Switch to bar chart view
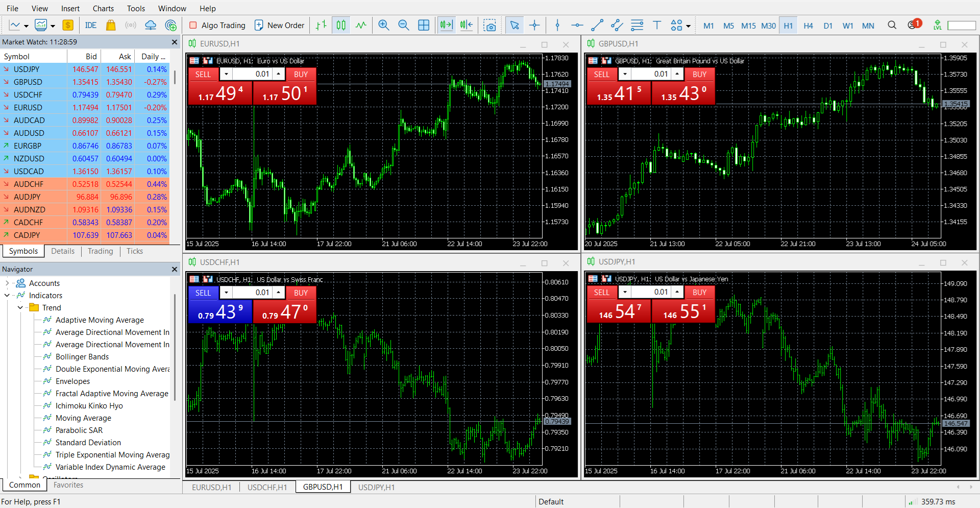The image size is (980, 508). click(321, 25)
